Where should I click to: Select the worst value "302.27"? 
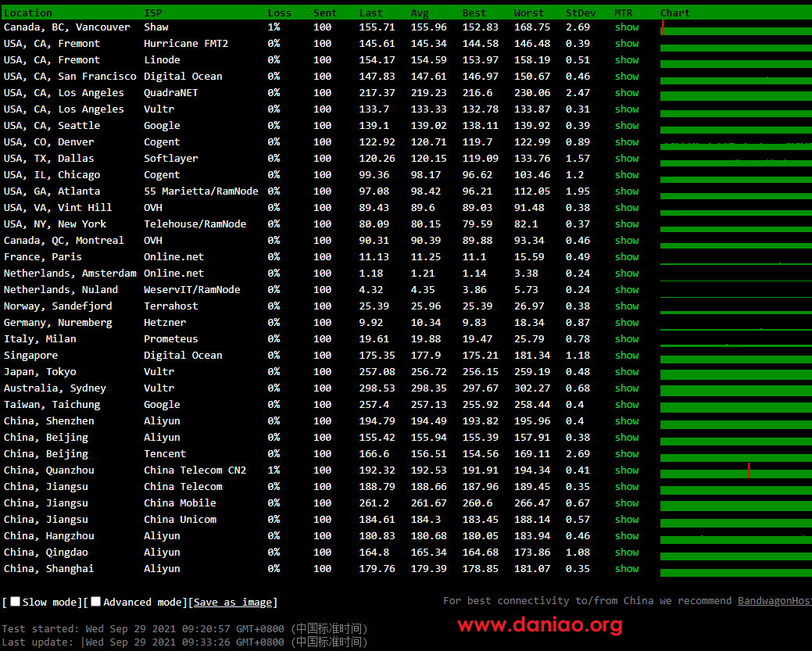click(532, 388)
